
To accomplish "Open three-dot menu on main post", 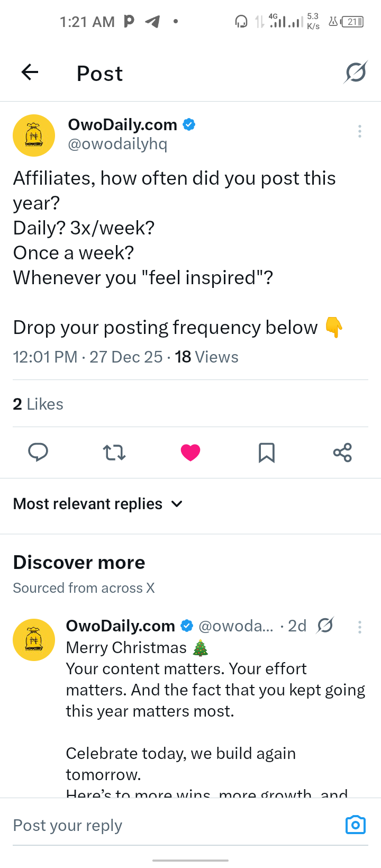I will click(x=360, y=131).
